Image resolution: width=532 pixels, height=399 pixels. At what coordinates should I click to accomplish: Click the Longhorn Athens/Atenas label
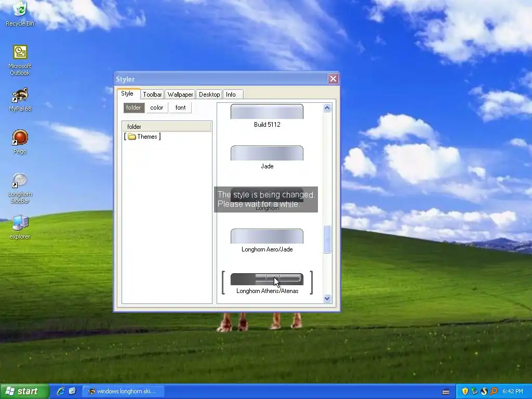(268, 291)
